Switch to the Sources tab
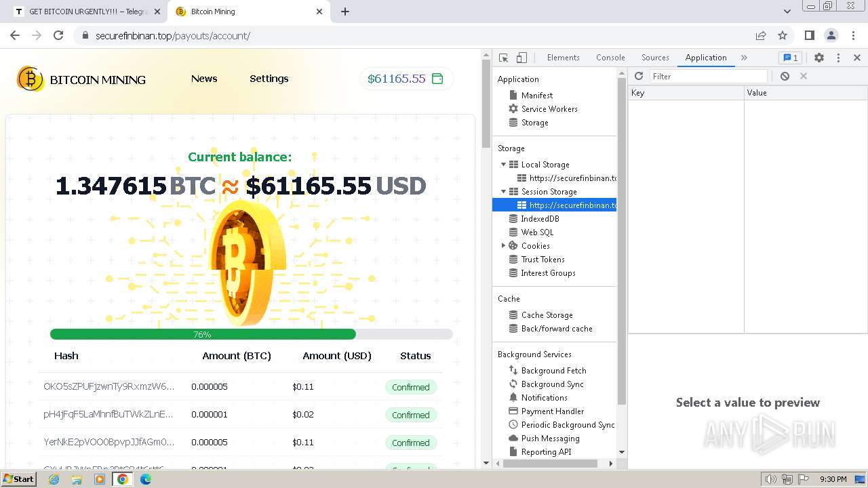The width and height of the screenshot is (868, 488). point(655,58)
